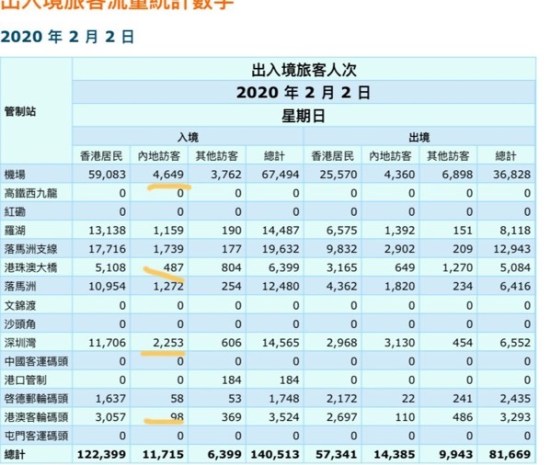
Task: Select the value 1,637 in 啓德郵輪碼頭 row
Action: (x=110, y=399)
